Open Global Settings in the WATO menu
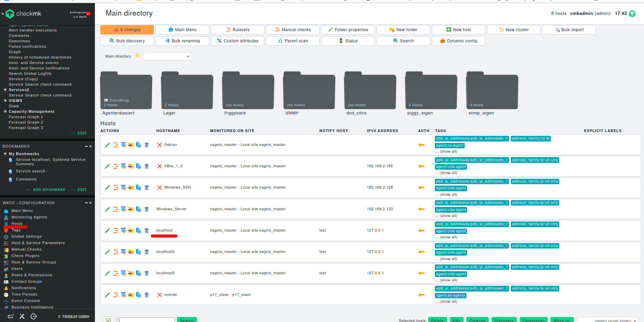Viewport: 644px width, 322px height. 26,236
